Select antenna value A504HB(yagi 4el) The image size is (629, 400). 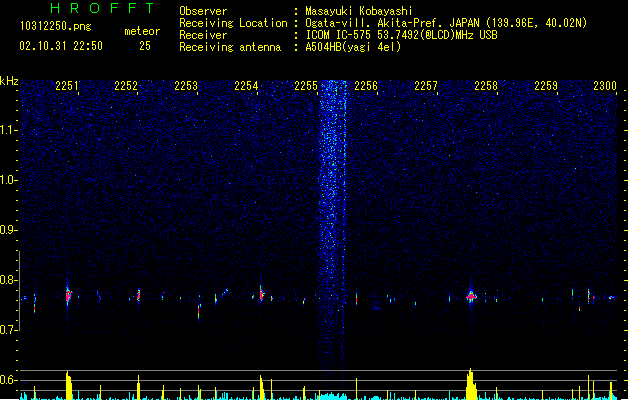[353, 47]
